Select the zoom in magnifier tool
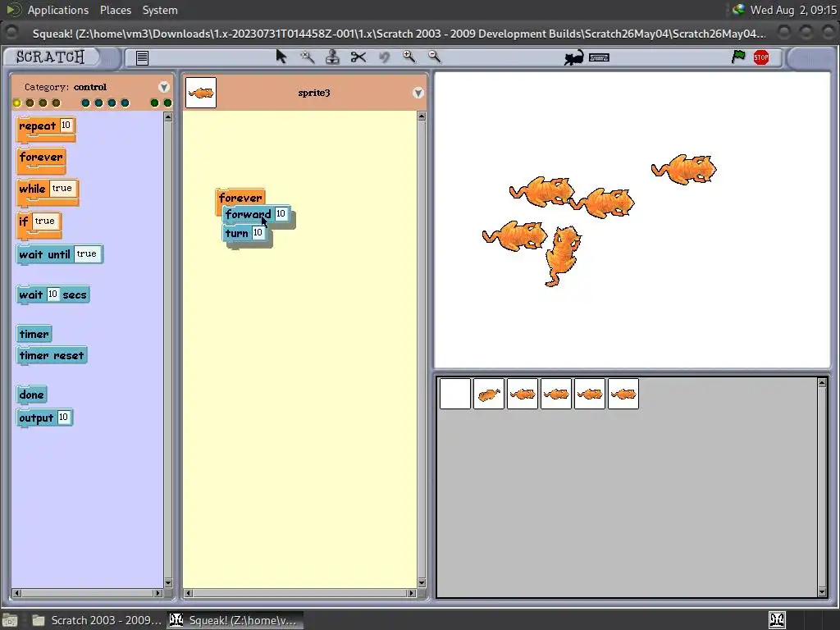Image resolution: width=840 pixels, height=630 pixels. coord(409,57)
